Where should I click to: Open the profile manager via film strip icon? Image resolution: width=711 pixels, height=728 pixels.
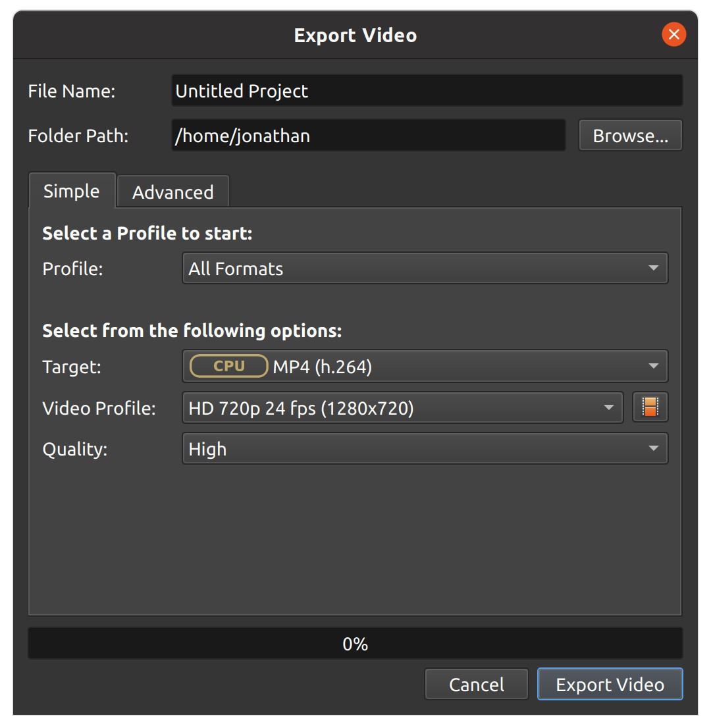(650, 407)
